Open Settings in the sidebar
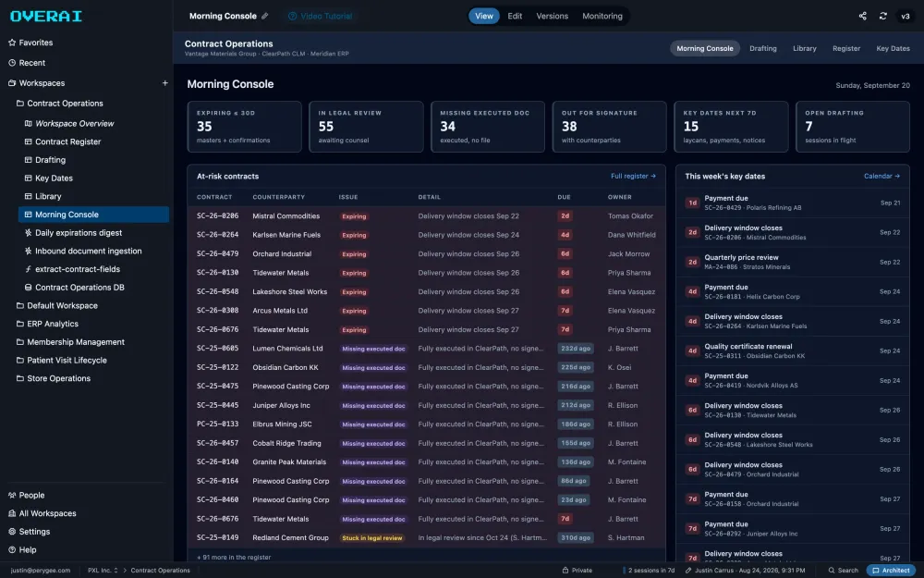The height and width of the screenshot is (578, 924). [x=29, y=532]
